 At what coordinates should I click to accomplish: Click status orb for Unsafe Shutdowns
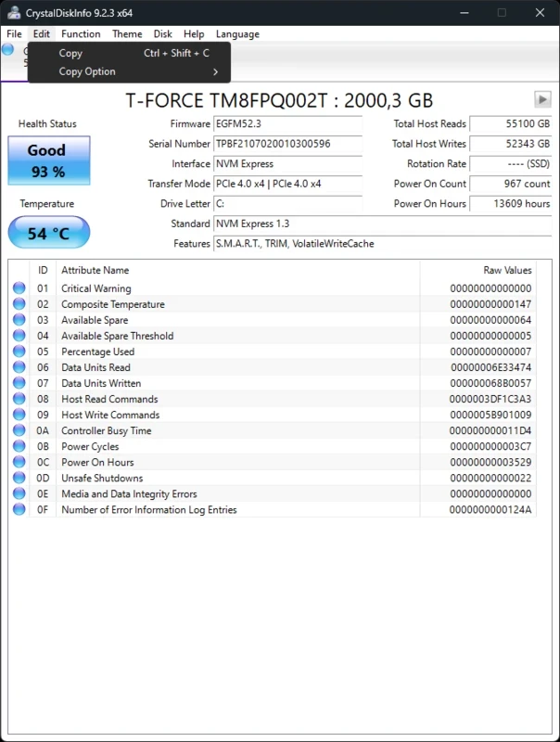coord(19,478)
